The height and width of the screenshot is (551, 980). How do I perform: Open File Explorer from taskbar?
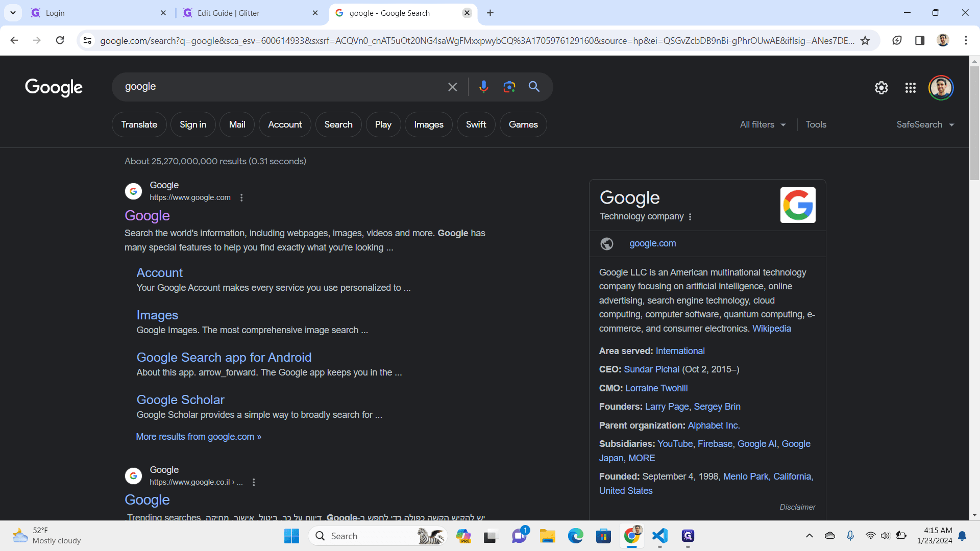pyautogui.click(x=547, y=536)
